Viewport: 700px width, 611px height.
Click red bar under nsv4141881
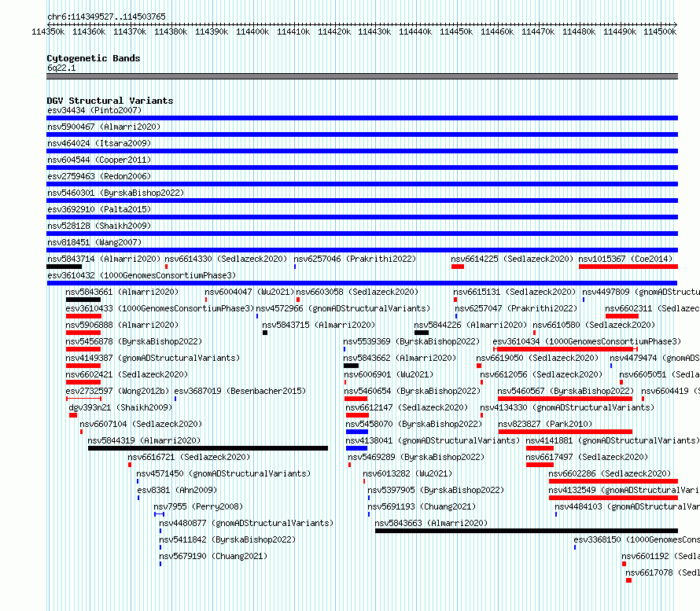(x=540, y=448)
